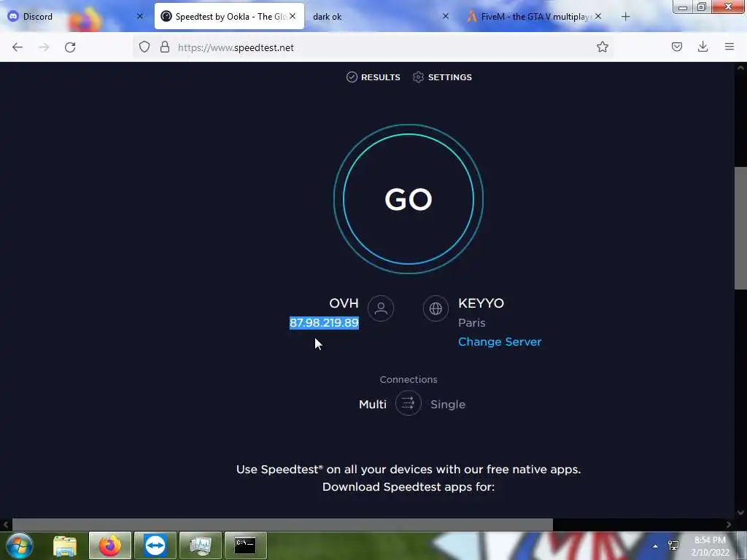Start the speed test with GO button
The height and width of the screenshot is (560, 747).
point(409,199)
